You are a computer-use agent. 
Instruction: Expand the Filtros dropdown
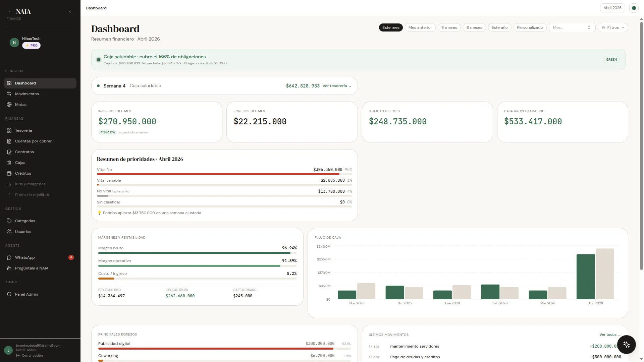(612, 27)
